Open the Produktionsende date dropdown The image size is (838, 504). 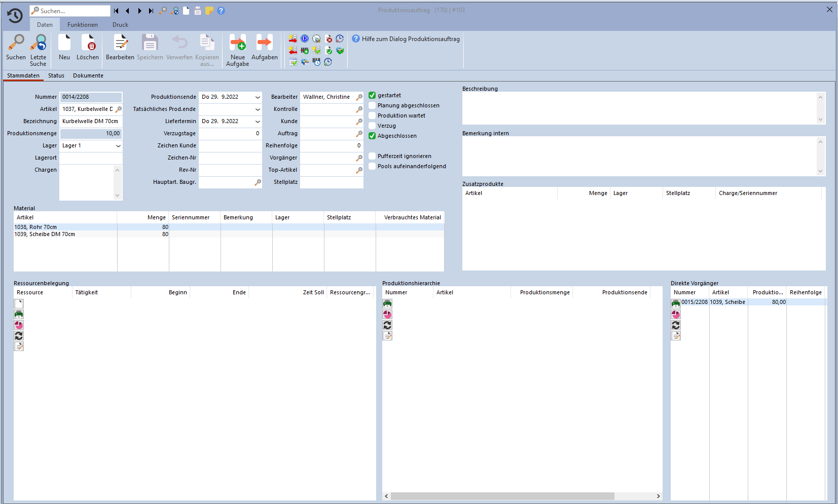pyautogui.click(x=258, y=97)
